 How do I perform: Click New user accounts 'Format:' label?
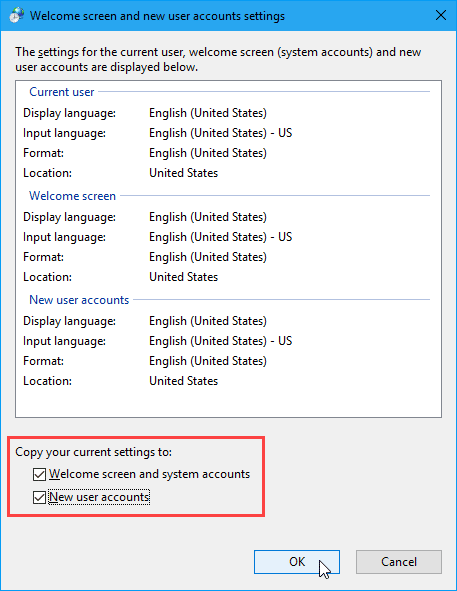point(43,361)
